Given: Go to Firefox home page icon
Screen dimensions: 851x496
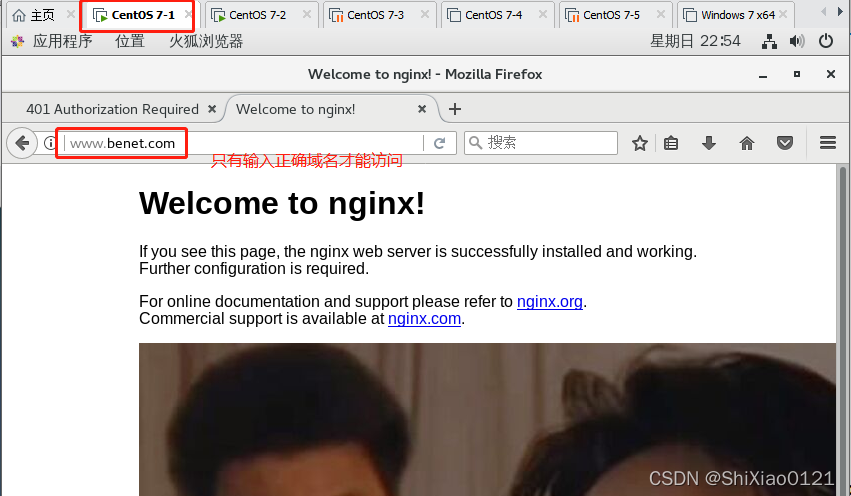Looking at the screenshot, I should pos(747,143).
